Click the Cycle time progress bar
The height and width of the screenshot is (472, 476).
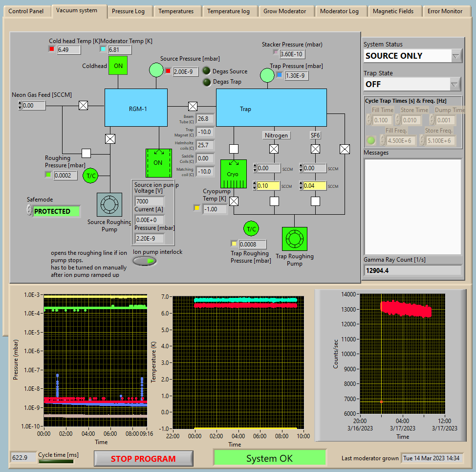pyautogui.click(x=56, y=461)
